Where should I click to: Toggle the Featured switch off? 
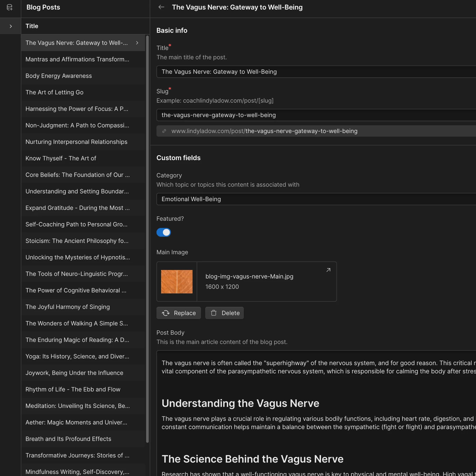pos(164,232)
